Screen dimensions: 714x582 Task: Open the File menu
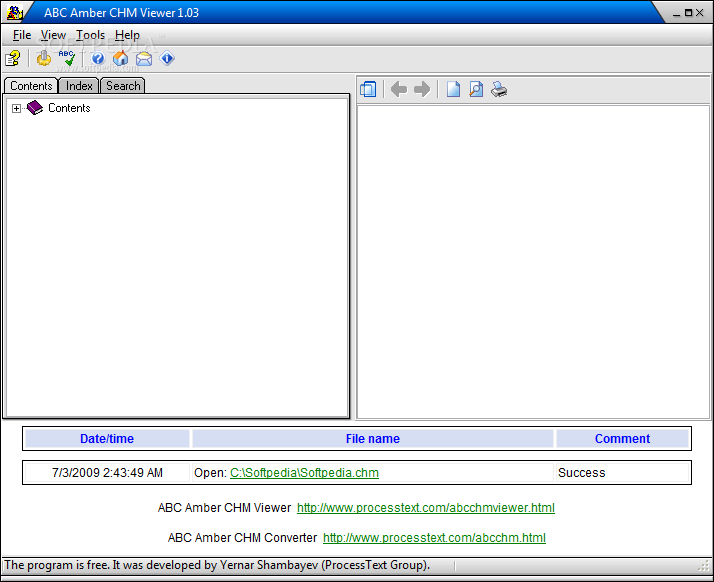click(22, 35)
